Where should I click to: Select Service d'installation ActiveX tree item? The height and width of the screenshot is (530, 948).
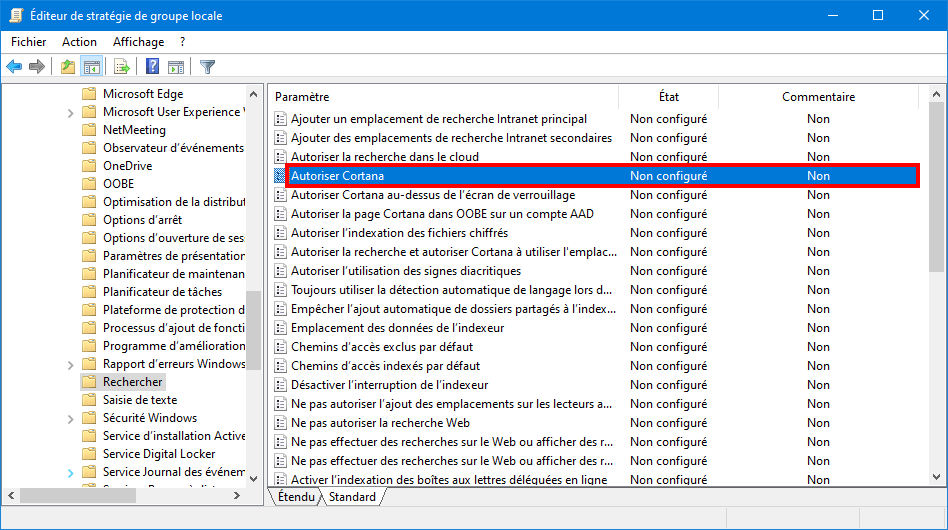[x=174, y=436]
